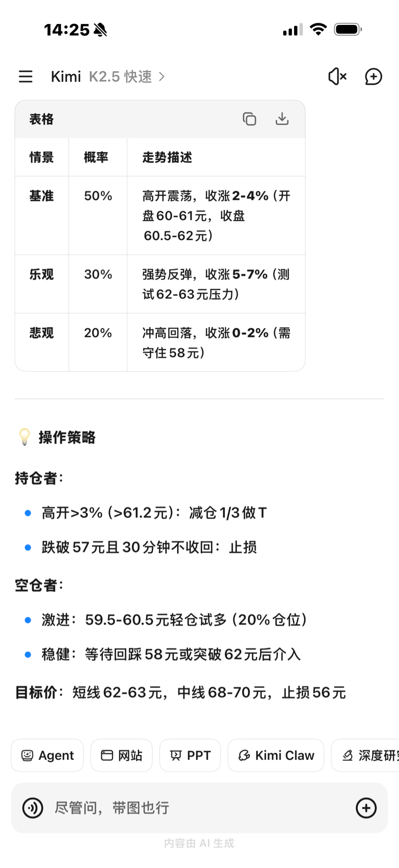
Task: Tap the battery status icon
Action: coord(348,30)
